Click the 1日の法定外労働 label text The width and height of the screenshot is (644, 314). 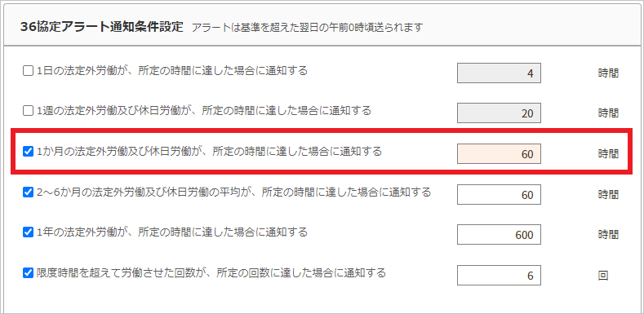(x=172, y=71)
